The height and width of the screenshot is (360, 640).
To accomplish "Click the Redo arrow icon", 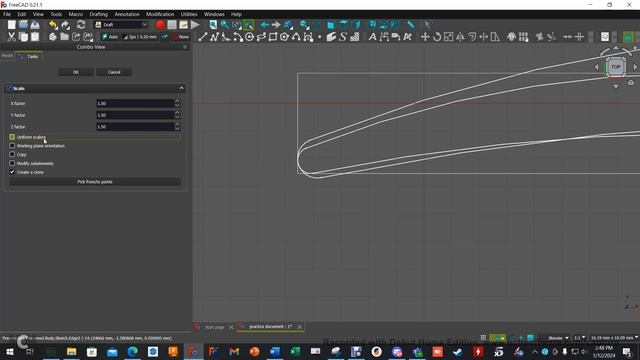I will click(x=65, y=25).
